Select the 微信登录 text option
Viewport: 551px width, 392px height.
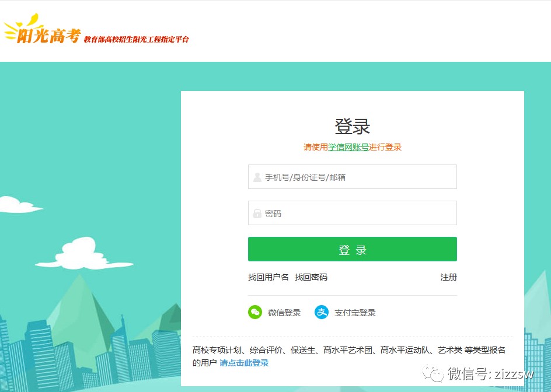(x=284, y=313)
